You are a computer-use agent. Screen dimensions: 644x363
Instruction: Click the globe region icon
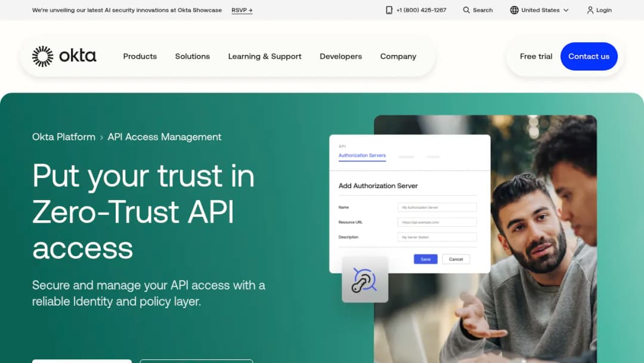tap(514, 10)
